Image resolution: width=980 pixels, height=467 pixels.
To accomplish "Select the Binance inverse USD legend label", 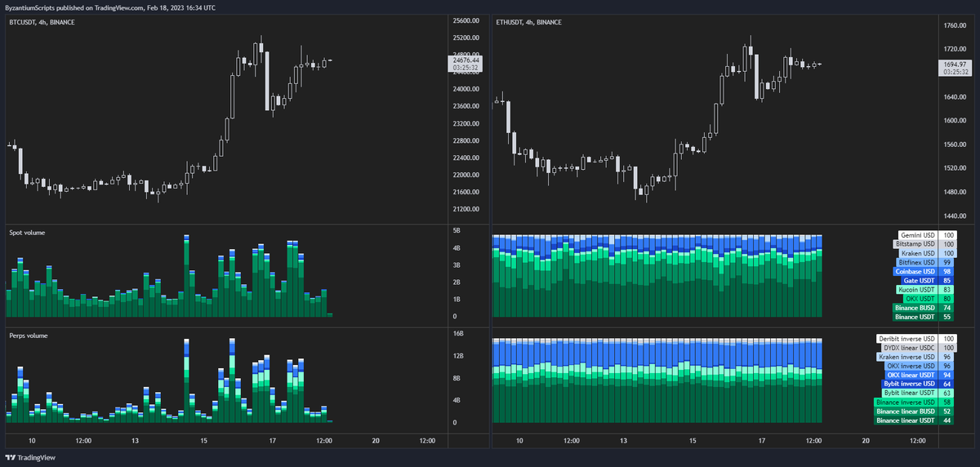I will coord(906,402).
